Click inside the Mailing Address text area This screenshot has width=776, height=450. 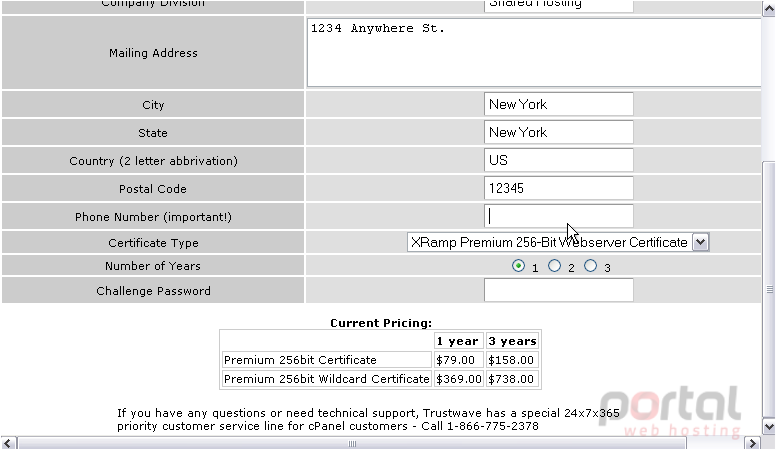tap(534, 53)
